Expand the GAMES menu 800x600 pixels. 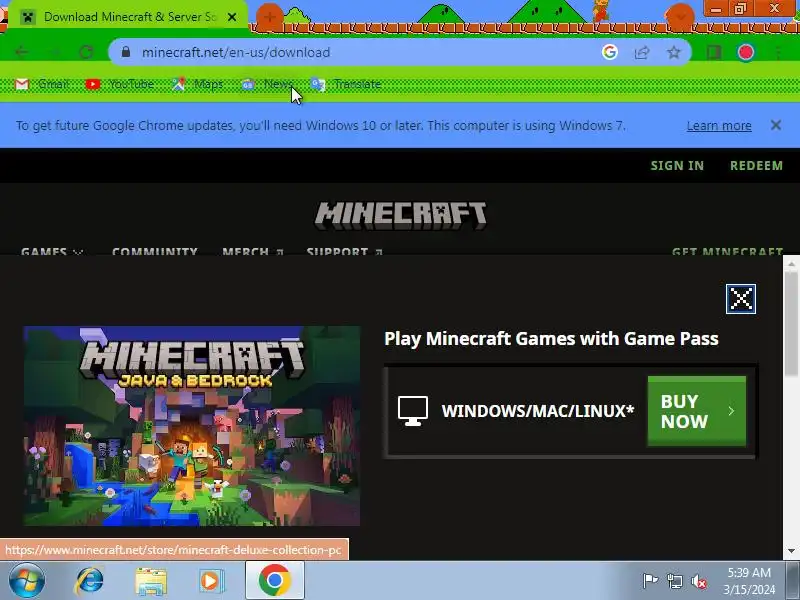point(52,251)
